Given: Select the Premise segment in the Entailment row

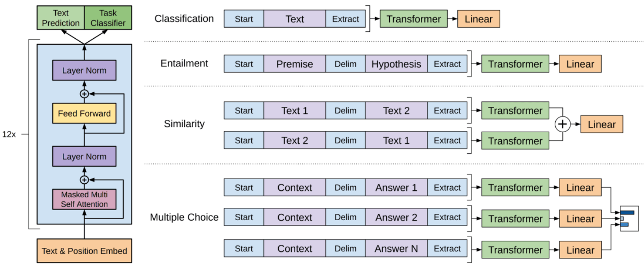Looking at the screenshot, I should 294,64.
